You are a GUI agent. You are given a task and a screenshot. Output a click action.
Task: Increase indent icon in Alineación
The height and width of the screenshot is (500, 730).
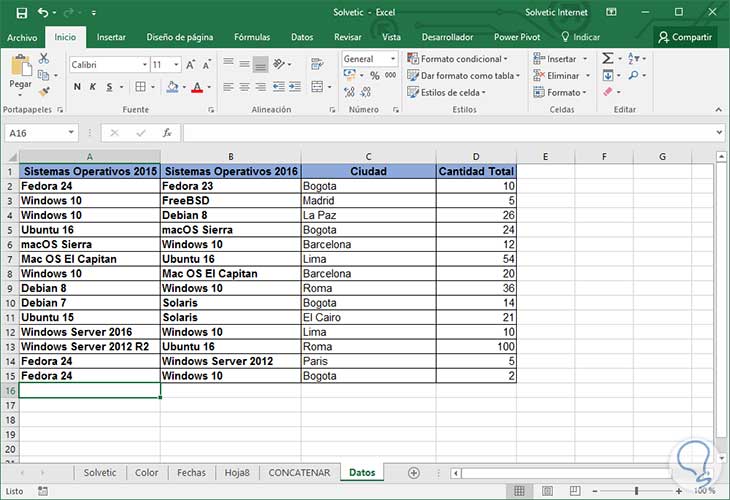click(x=295, y=87)
